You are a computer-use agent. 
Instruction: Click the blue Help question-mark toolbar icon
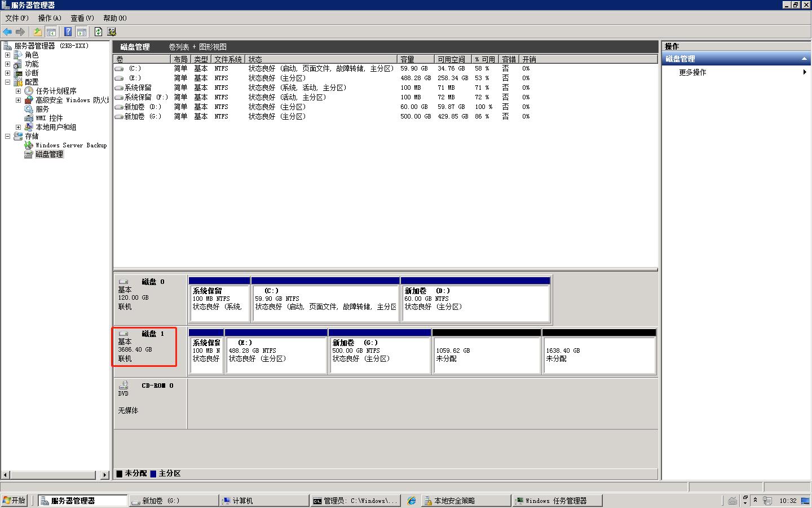pos(68,32)
